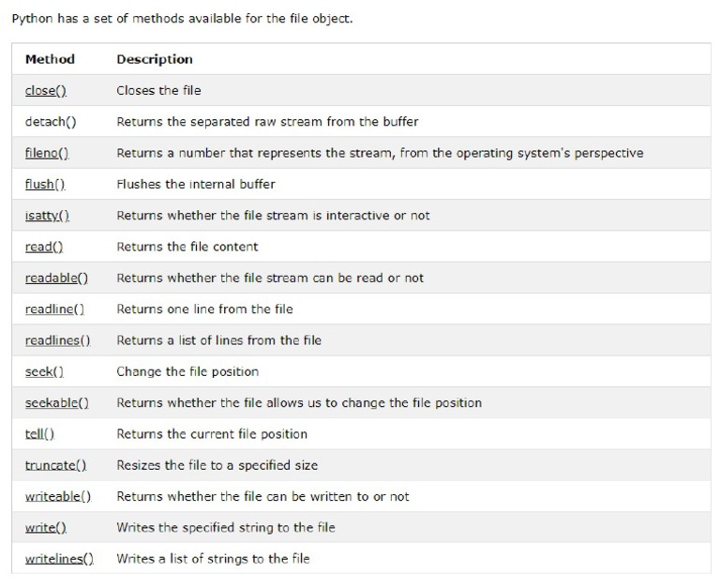This screenshot has height=588, width=720.
Task: Click the writeable() method link
Action: [57, 497]
